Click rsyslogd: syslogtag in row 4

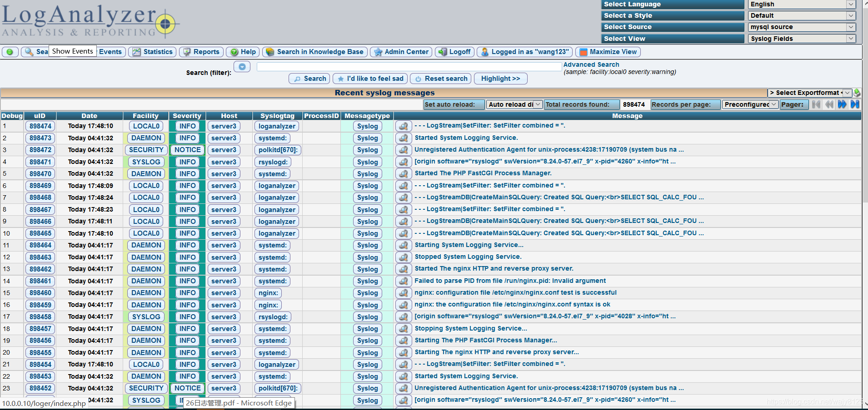pyautogui.click(x=273, y=162)
